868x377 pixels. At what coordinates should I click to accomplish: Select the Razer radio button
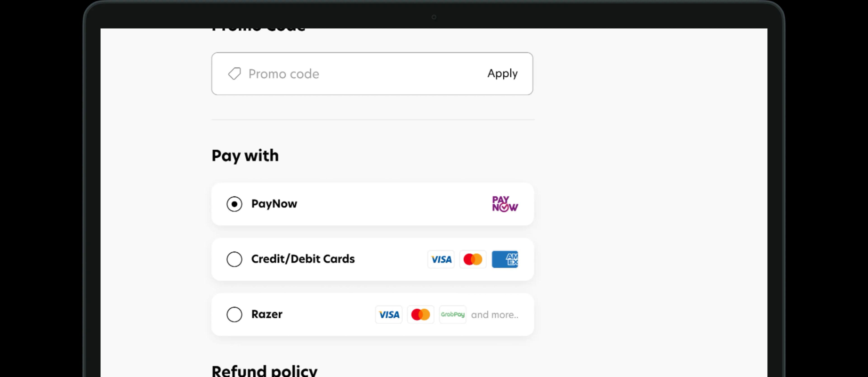(234, 314)
